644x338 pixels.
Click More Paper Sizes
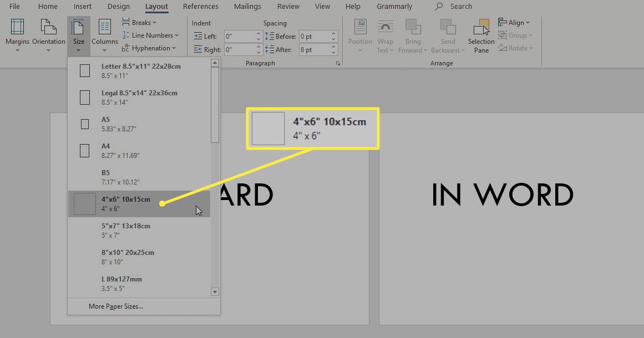[x=115, y=306]
